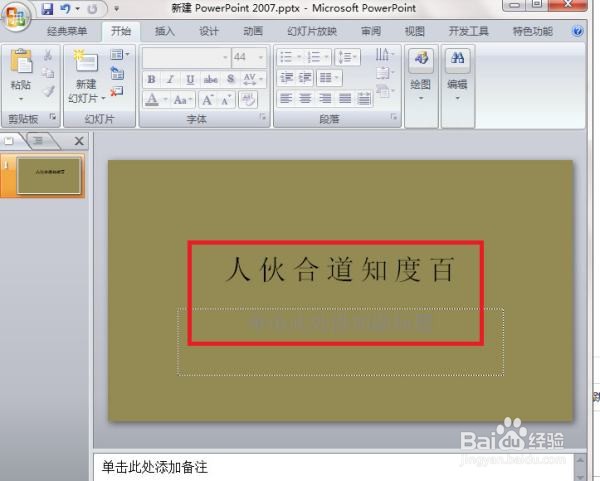The image size is (600, 481).
Task: Align text right
Action: point(325,99)
